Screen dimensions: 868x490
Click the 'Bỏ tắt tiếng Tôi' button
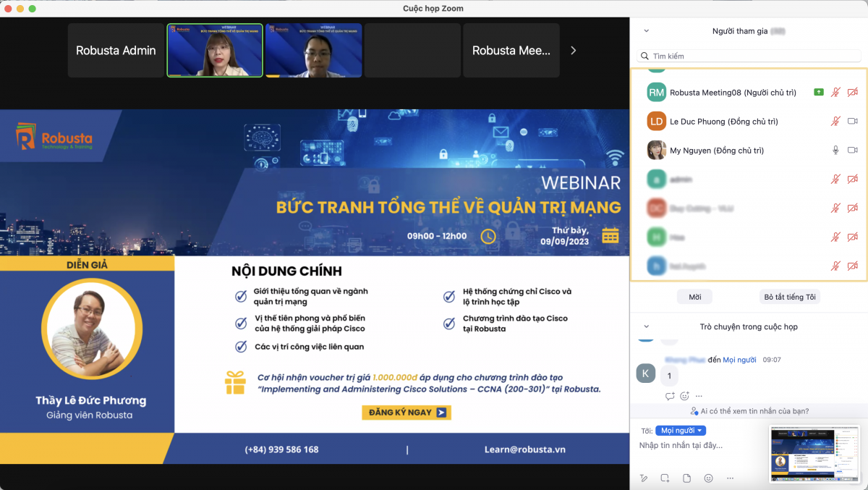(x=790, y=297)
